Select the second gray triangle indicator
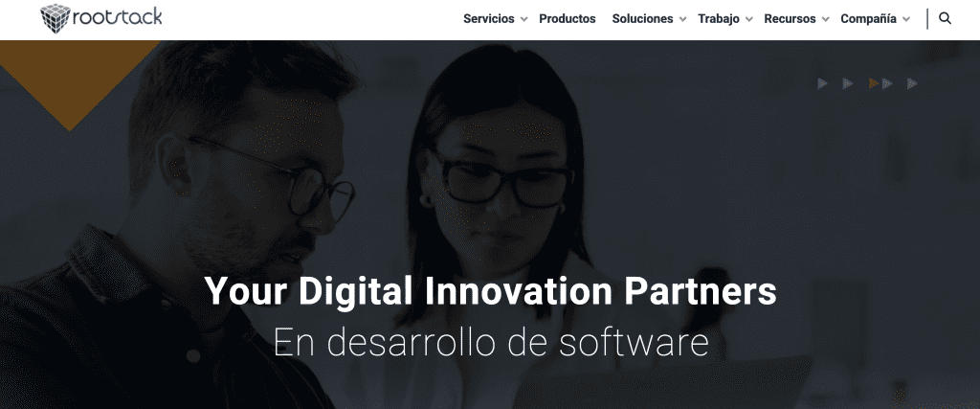This screenshot has height=409, width=980. tap(848, 83)
